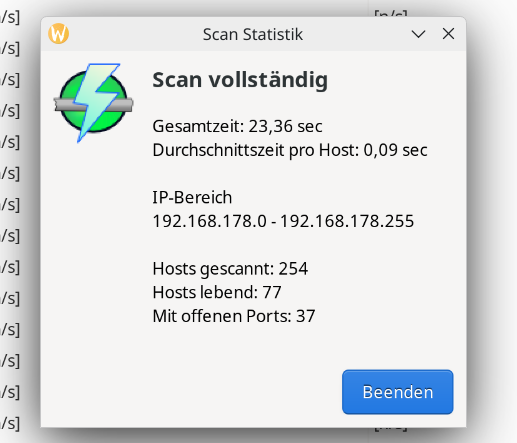Click the 23,36 sec total time value

coord(286,126)
